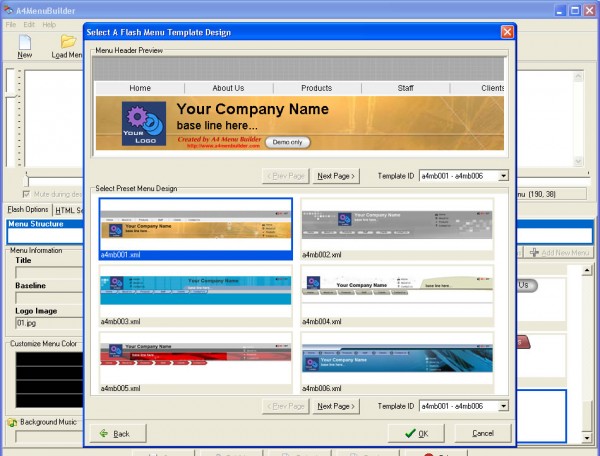Click the A4MenuBuilder title bar app icon

pos(8,10)
